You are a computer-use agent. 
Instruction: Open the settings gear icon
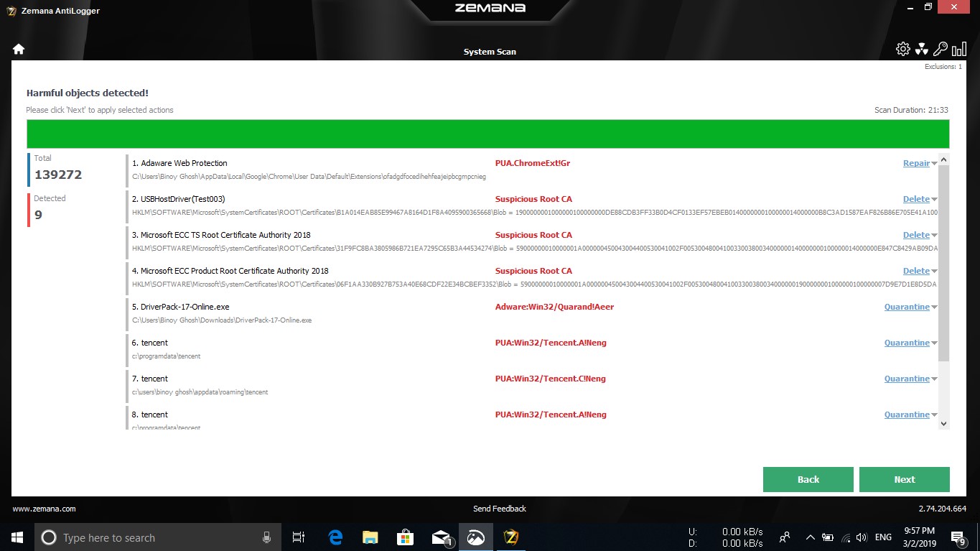tap(903, 49)
